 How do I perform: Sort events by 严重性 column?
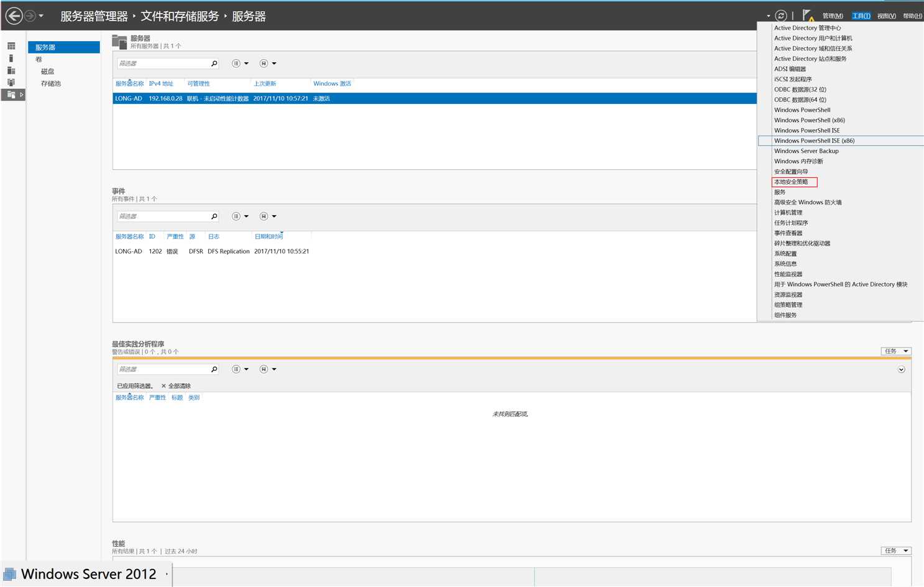click(175, 236)
